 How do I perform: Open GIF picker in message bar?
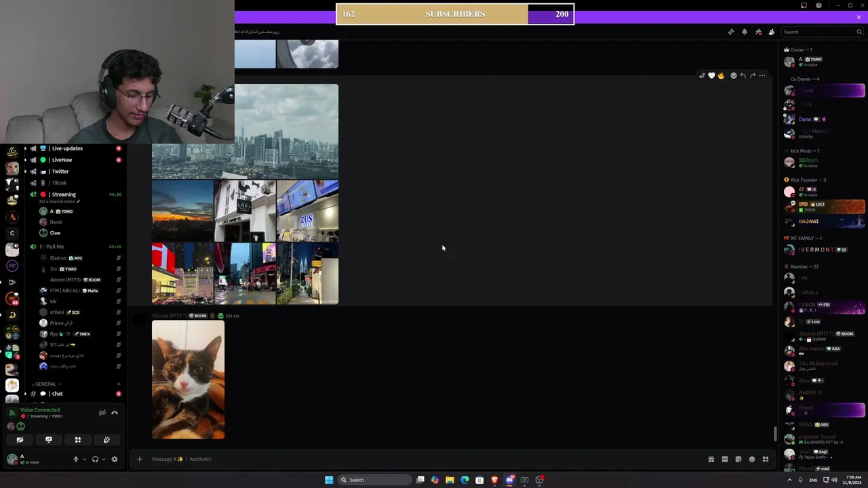(725, 459)
